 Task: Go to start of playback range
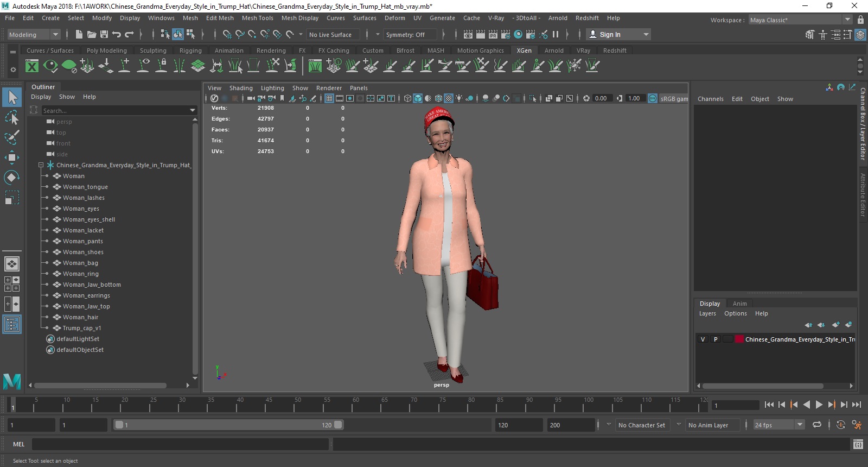point(769,405)
